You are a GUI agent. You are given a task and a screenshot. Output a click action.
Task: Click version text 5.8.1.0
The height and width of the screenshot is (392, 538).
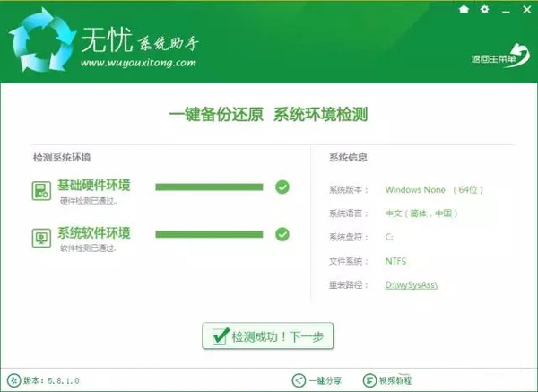64,380
